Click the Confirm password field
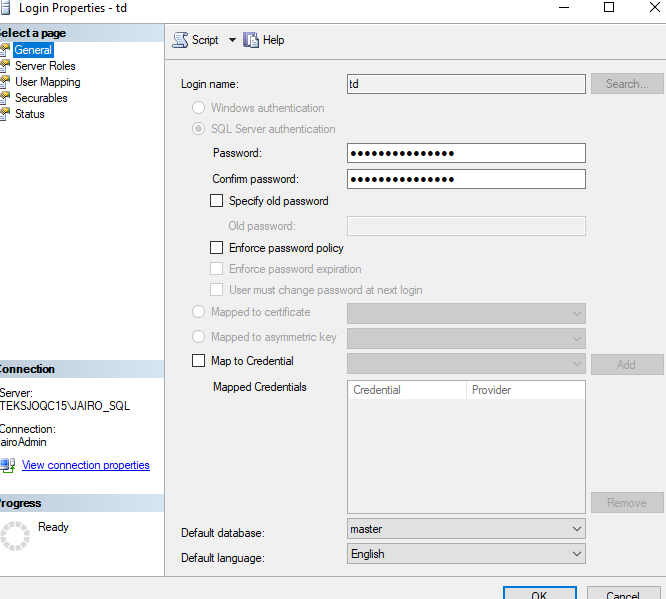This screenshot has height=599, width=666. tap(466, 179)
